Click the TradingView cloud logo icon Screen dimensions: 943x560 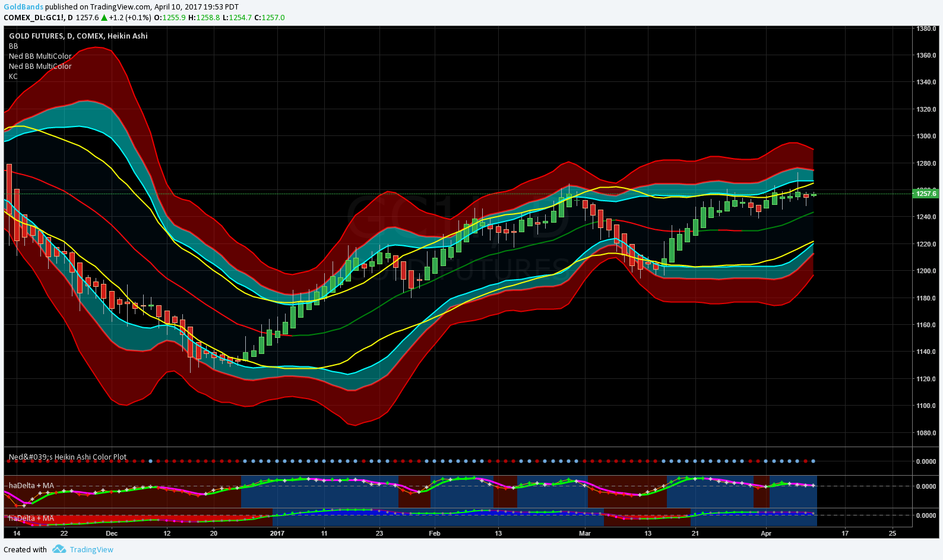(x=59, y=549)
